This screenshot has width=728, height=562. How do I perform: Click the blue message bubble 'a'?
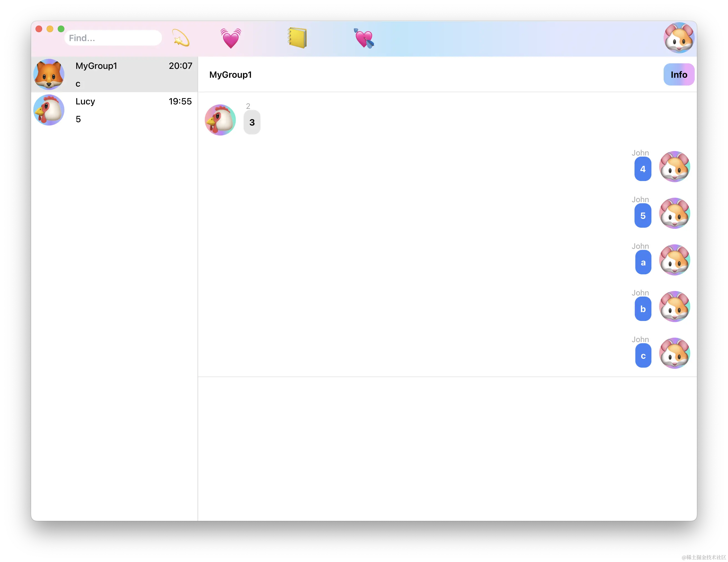[x=643, y=262]
